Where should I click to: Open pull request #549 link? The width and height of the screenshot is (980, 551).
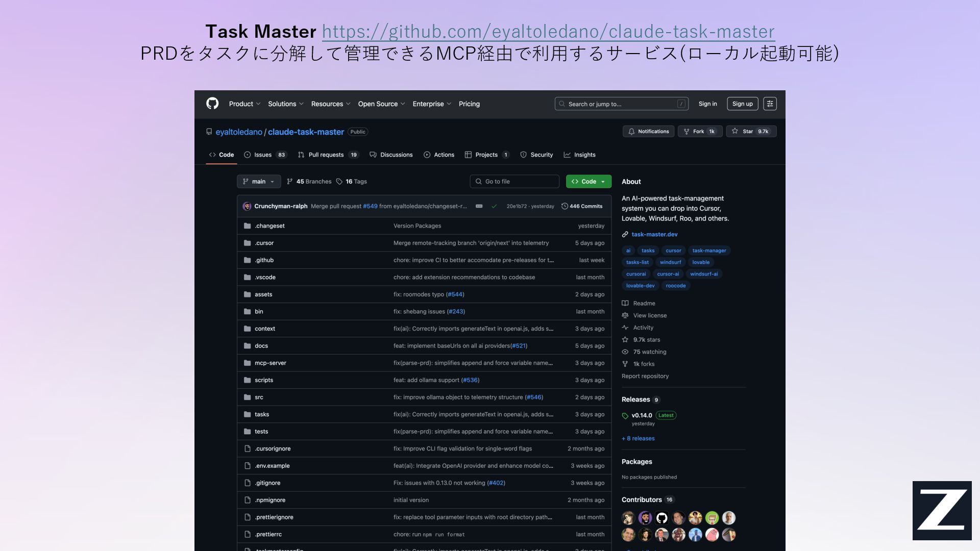pyautogui.click(x=370, y=206)
